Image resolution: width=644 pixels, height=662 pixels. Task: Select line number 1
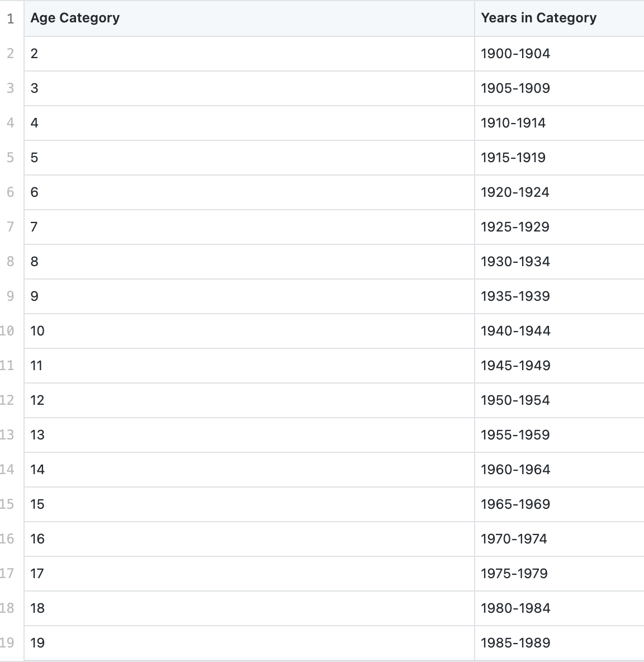point(11,18)
